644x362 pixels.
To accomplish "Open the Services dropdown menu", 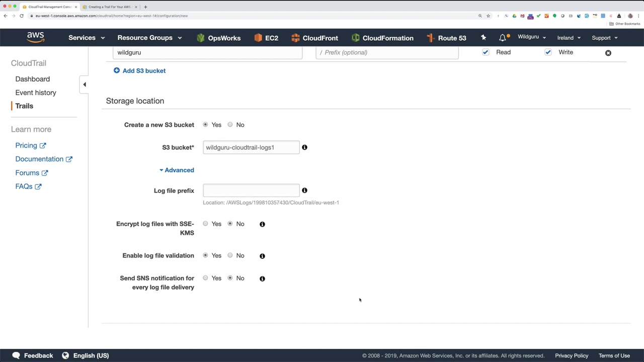I will pos(87,38).
